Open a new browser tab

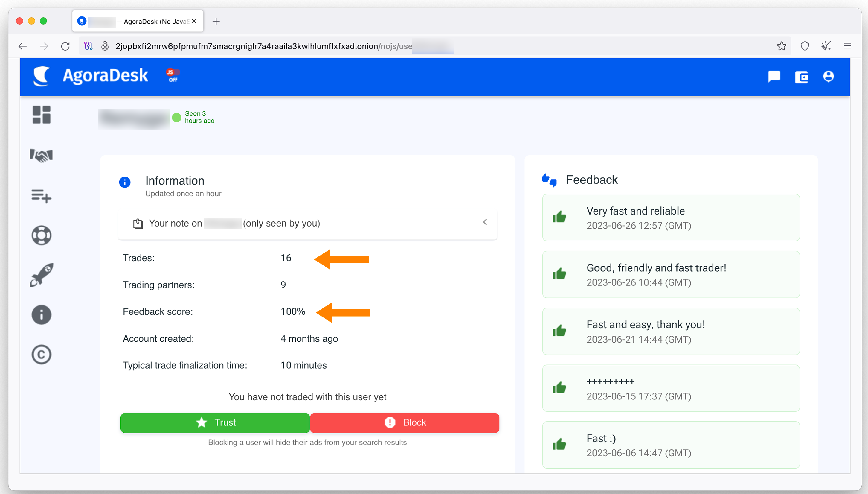point(216,21)
